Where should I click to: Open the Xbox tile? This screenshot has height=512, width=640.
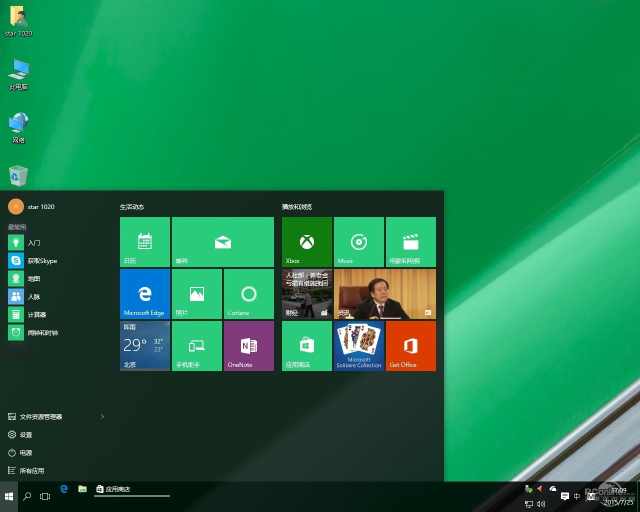307,242
